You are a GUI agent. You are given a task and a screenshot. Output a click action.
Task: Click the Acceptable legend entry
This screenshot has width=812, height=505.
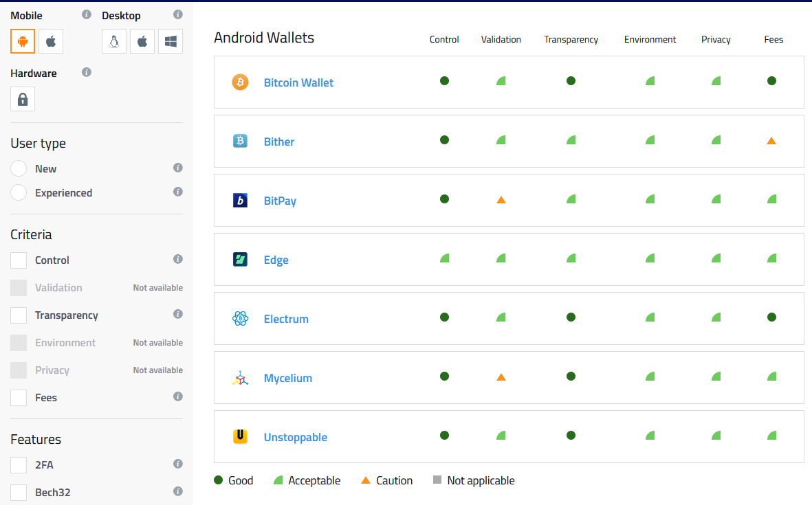(307, 480)
